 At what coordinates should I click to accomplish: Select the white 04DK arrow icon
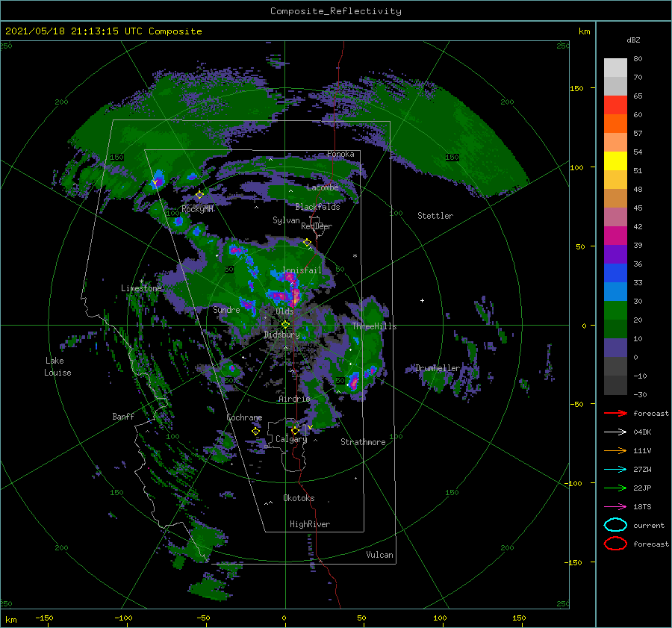[x=615, y=432]
